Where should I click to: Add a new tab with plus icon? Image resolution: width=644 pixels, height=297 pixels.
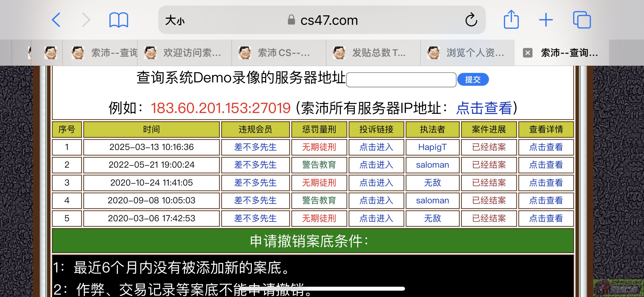(x=546, y=20)
